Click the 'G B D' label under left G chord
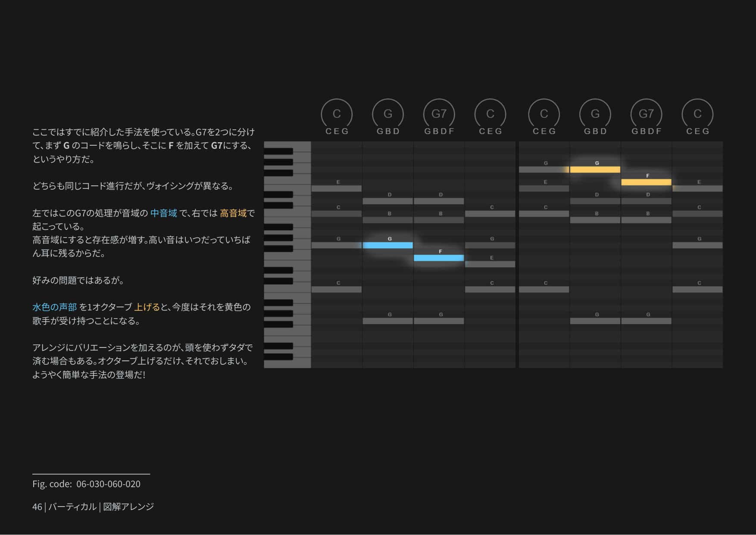The height and width of the screenshot is (535, 756). (388, 131)
